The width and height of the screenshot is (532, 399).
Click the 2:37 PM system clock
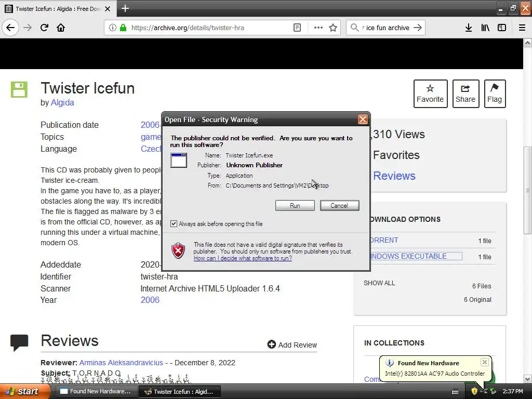pos(513,392)
